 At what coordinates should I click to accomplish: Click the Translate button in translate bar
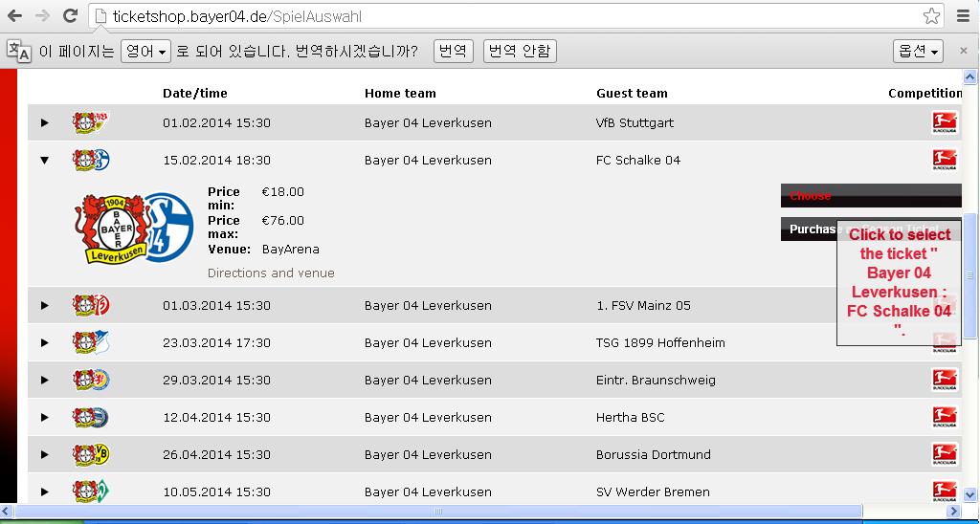coord(453,52)
